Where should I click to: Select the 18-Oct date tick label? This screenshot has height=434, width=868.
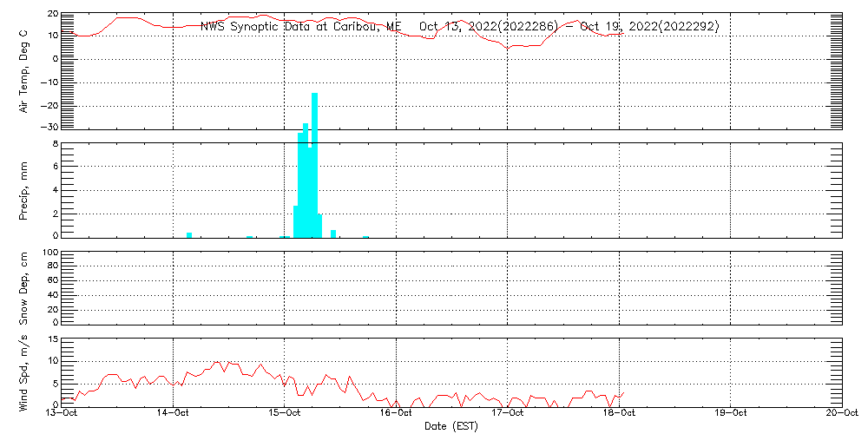pyautogui.click(x=619, y=414)
